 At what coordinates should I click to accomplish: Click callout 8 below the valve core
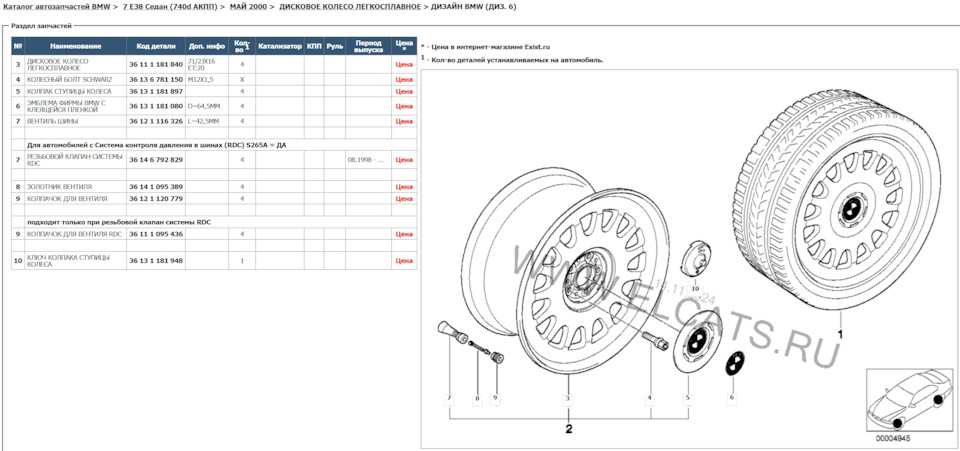point(477,399)
